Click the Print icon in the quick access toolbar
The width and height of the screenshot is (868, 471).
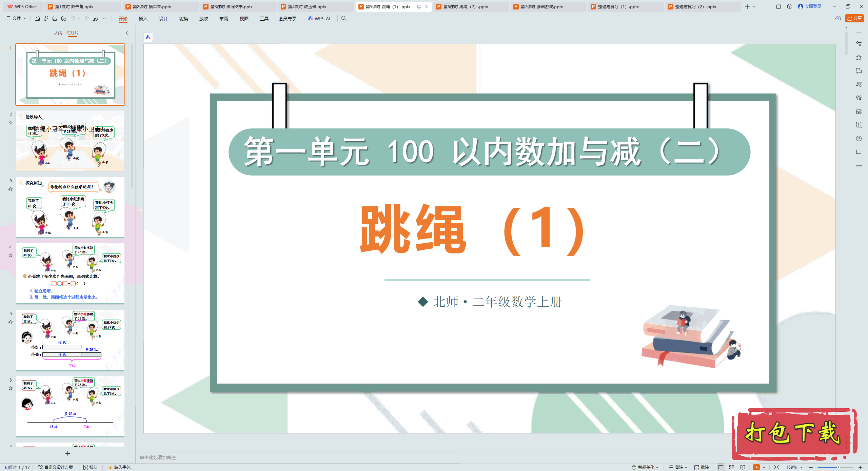(x=55, y=19)
